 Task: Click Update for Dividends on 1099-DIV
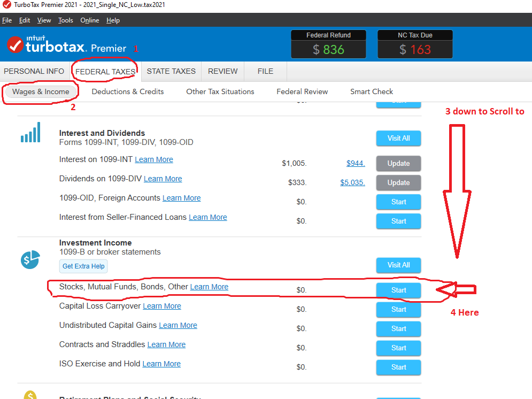click(x=399, y=182)
